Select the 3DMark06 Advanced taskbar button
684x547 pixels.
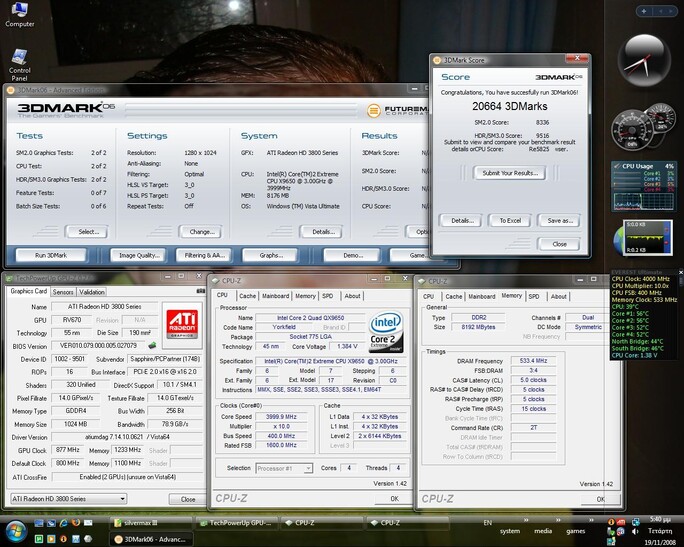pyautogui.click(x=150, y=539)
